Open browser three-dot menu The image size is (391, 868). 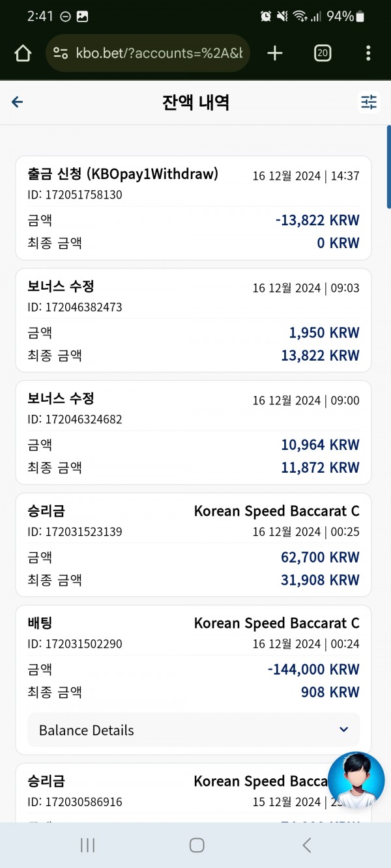click(368, 53)
